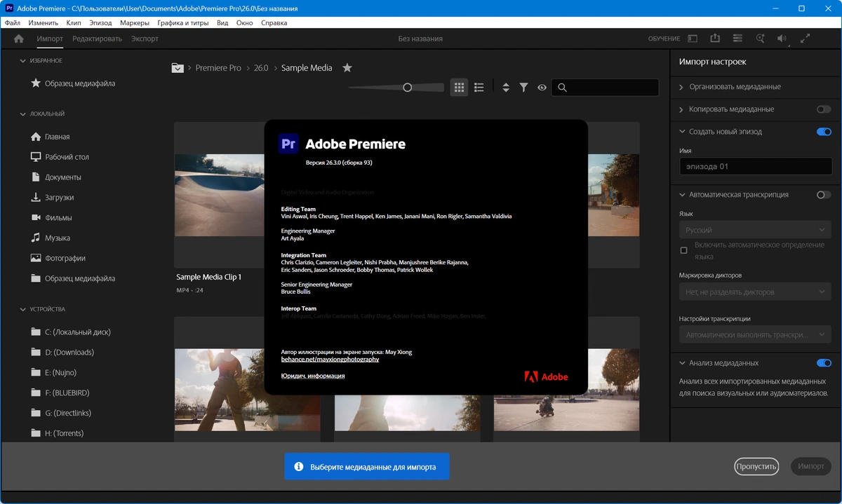
Task: Open Фильмы videos location
Action: click(x=51, y=218)
